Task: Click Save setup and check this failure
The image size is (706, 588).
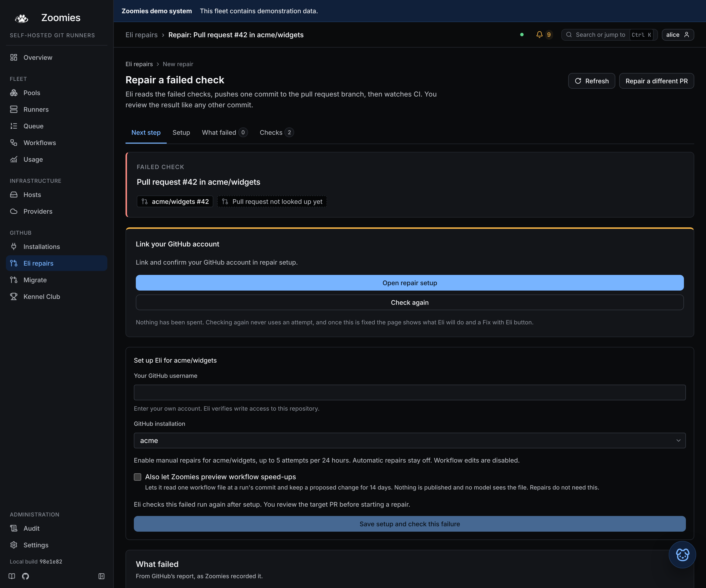Action: [x=409, y=524]
